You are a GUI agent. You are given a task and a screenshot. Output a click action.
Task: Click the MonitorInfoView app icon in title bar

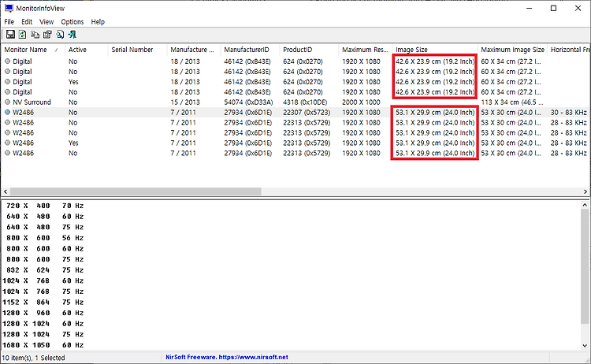[x=9, y=8]
